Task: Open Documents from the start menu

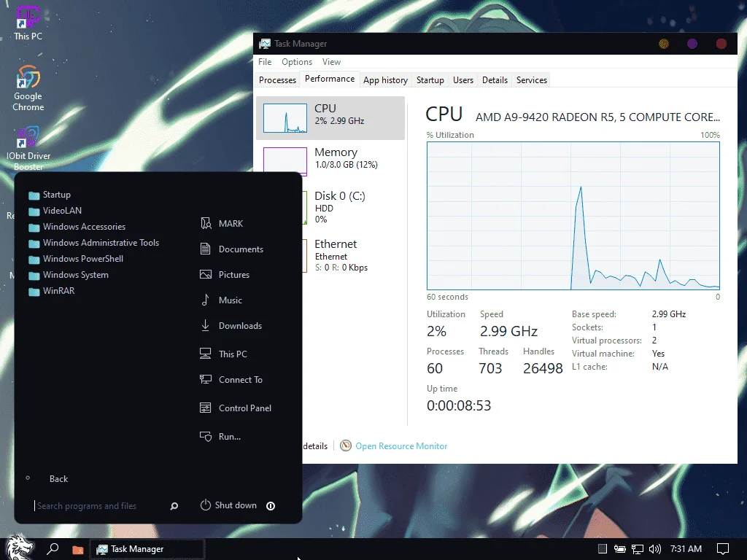Action: coord(231,249)
